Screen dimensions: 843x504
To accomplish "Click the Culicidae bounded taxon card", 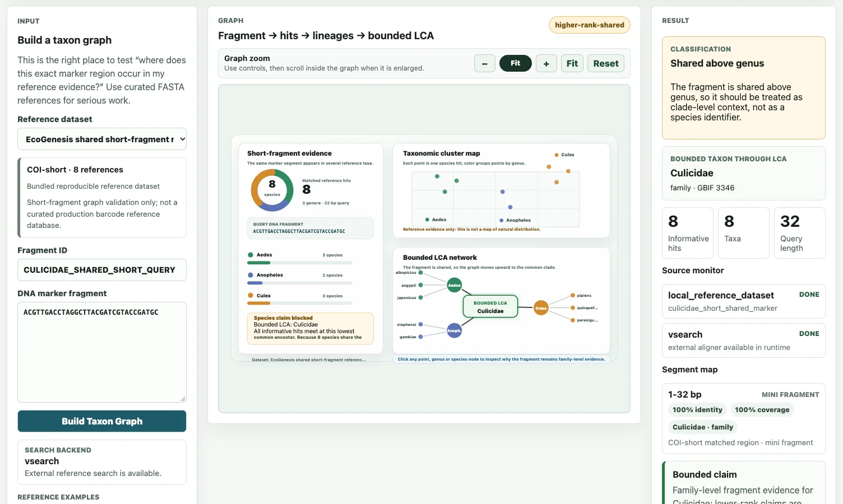I will tap(744, 174).
